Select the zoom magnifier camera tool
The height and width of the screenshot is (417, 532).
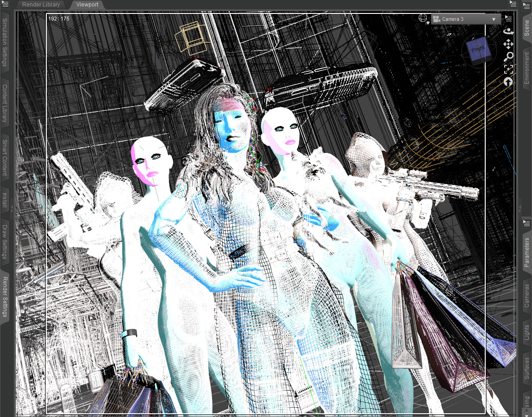(508, 57)
